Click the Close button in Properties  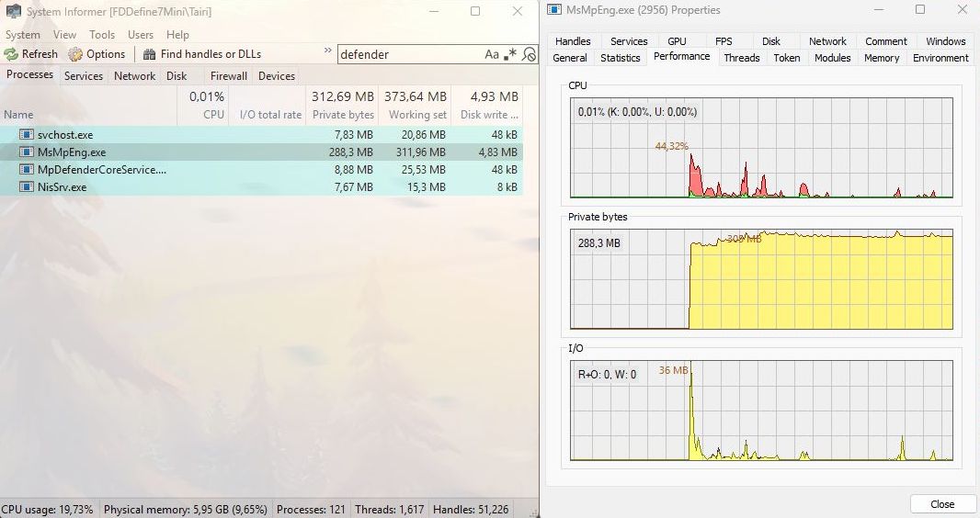[x=942, y=503]
